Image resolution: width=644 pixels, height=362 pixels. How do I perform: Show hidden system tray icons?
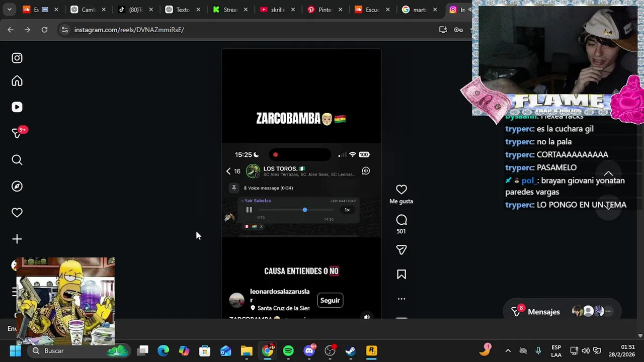[508, 351]
